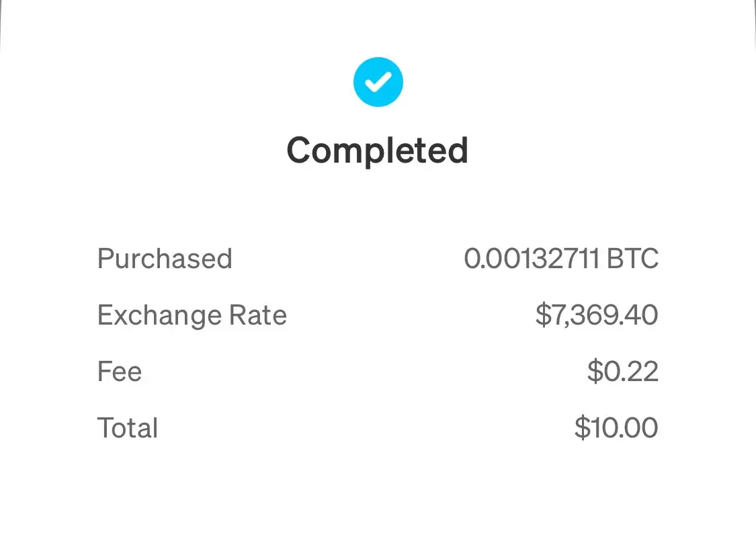Select the $7,369.40 exchange rate value
756x537 pixels.
[597, 315]
